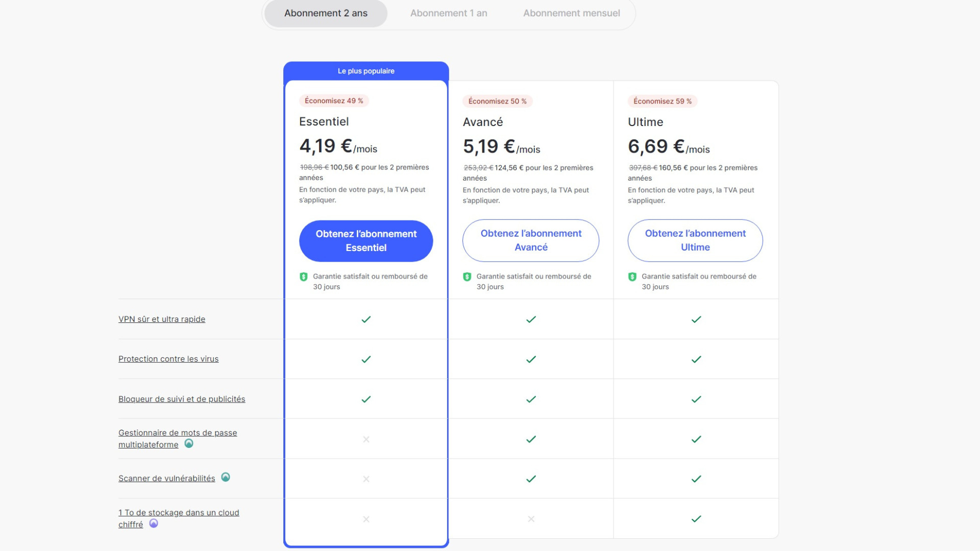Click Essentiel cross for Scanner de vulnérabilités
This screenshot has height=551, width=980.
366,479
